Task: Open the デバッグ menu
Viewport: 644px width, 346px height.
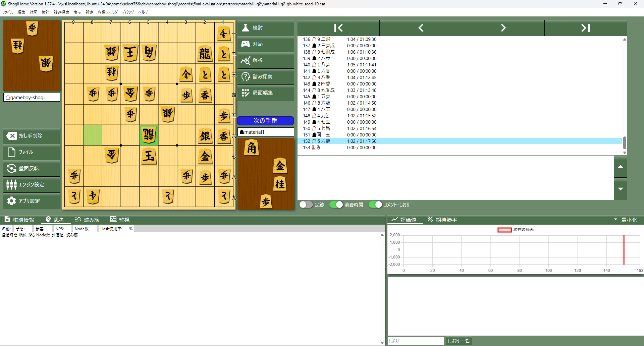Action: click(x=128, y=12)
